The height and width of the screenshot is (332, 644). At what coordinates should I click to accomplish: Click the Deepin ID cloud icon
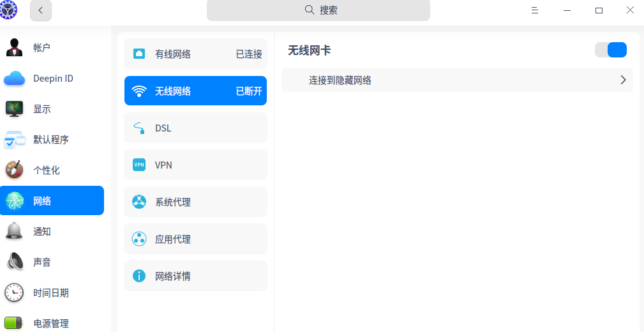click(15, 78)
